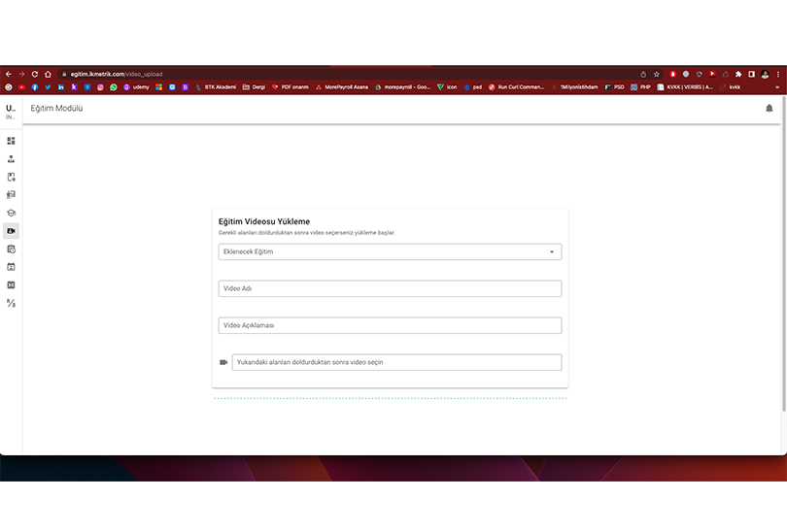
Task: Bookmark this page with the star
Action: (x=656, y=74)
